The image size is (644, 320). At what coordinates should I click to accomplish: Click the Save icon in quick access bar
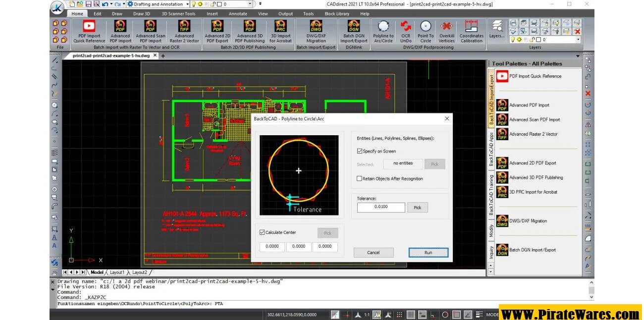point(89,4)
